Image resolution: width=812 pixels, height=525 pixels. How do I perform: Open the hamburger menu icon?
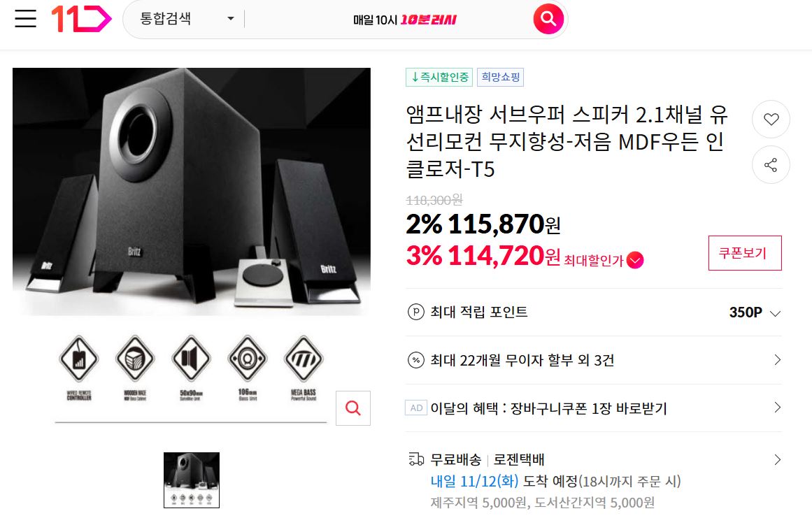[25, 19]
